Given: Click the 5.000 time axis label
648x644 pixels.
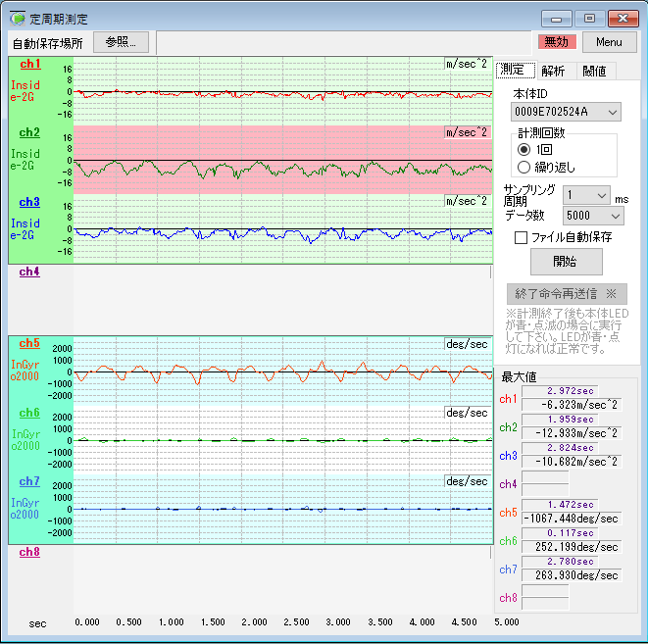Looking at the screenshot, I should coord(507,622).
